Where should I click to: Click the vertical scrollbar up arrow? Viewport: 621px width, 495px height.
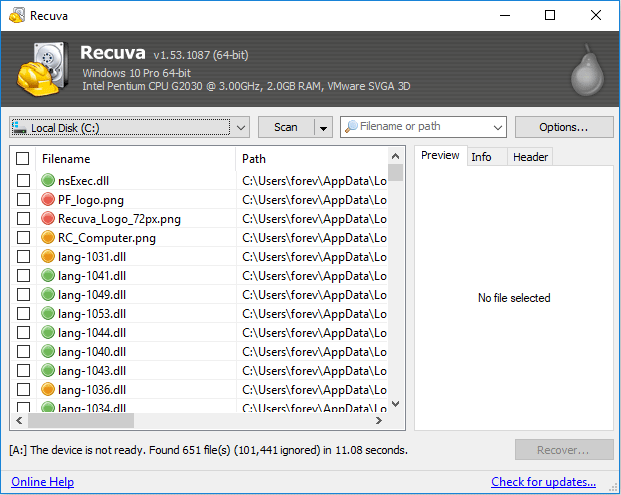(395, 156)
